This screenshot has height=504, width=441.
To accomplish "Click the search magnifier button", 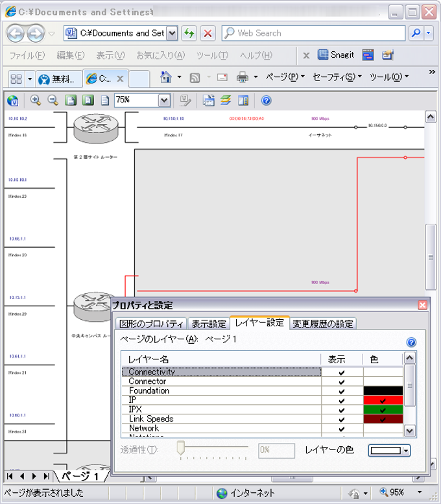I will click(416, 33).
